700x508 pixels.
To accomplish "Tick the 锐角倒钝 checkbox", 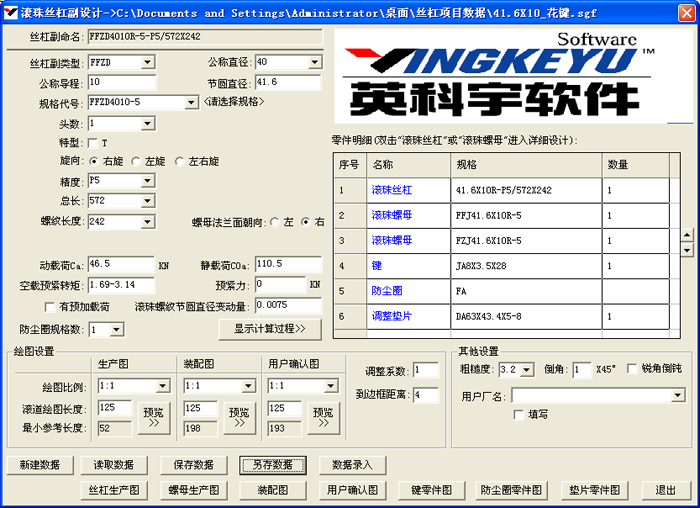I will pos(631,369).
